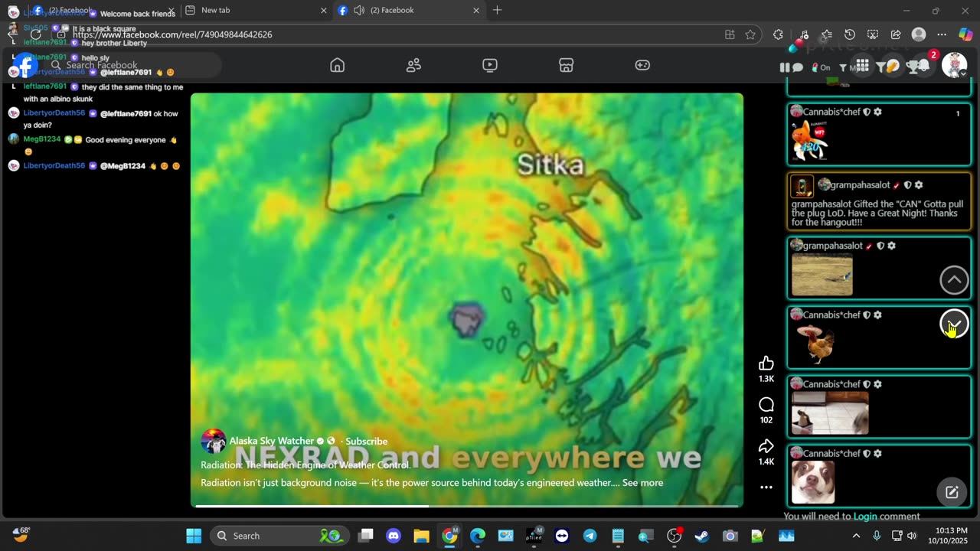980x551 pixels.
Task: Open the grampahasalot field image thumbnail
Action: click(x=822, y=275)
